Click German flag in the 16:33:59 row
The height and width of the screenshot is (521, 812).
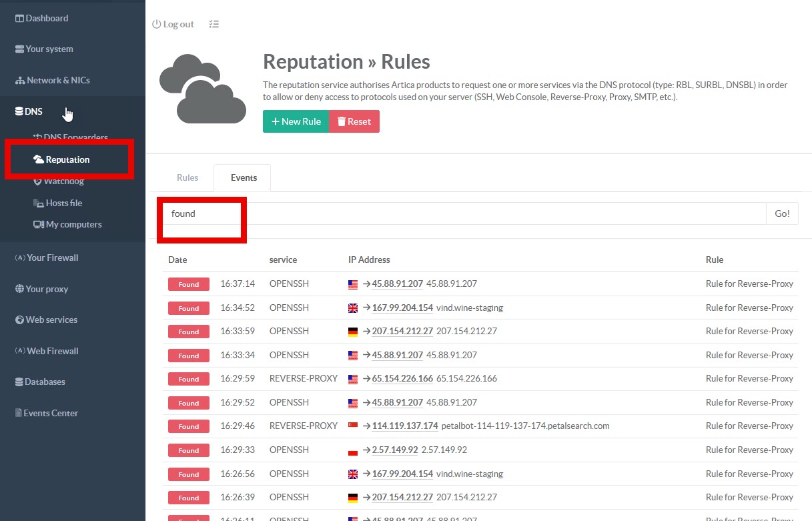pyautogui.click(x=353, y=332)
